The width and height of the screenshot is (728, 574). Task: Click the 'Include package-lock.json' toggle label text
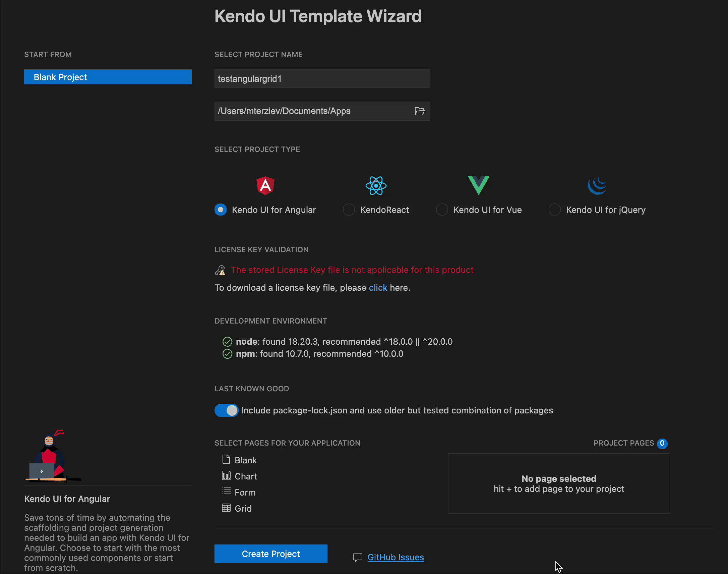397,410
